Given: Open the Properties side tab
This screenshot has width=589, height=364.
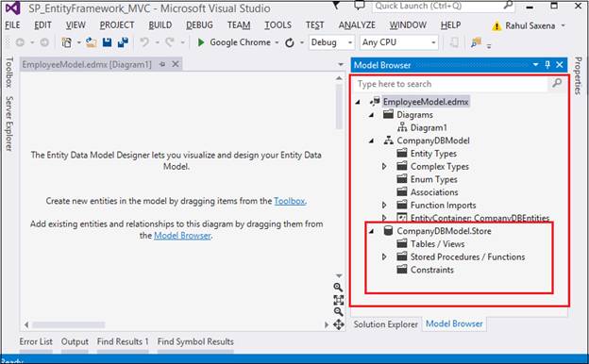Looking at the screenshot, I should [578, 75].
